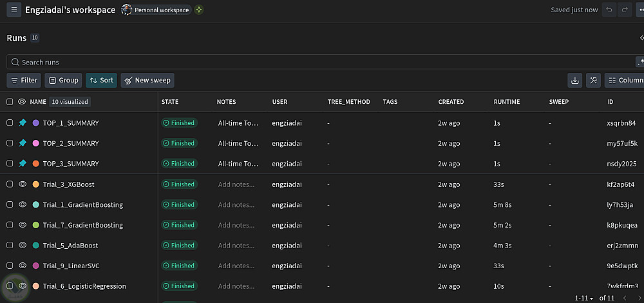The height and width of the screenshot is (303, 644).
Task: Toggle the regex search button
Action: (639, 63)
